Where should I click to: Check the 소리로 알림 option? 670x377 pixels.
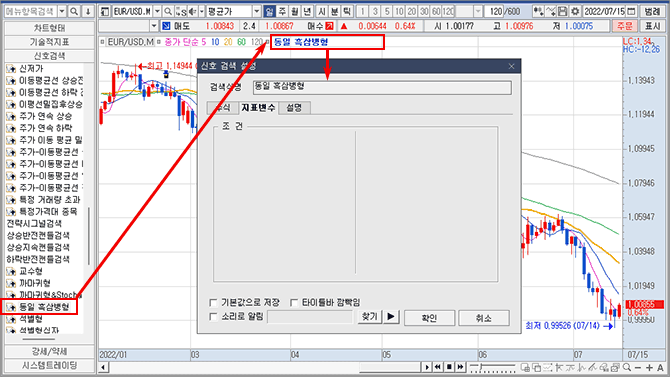pos(214,317)
